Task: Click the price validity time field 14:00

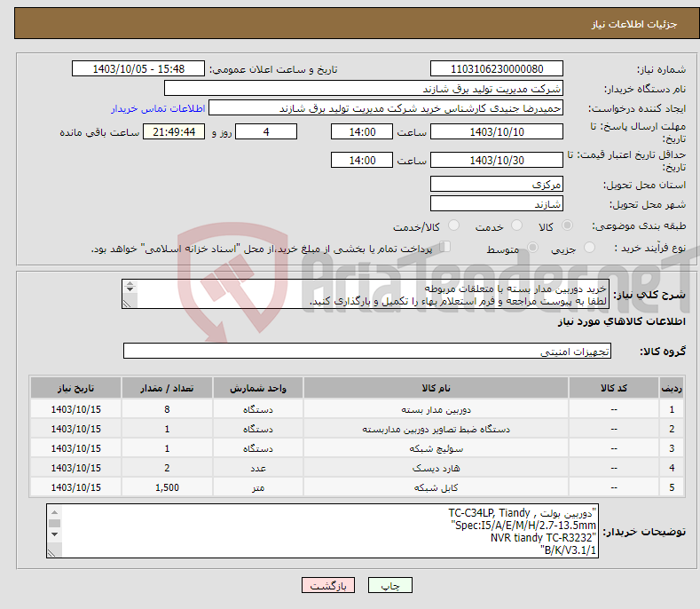Action: click(362, 160)
